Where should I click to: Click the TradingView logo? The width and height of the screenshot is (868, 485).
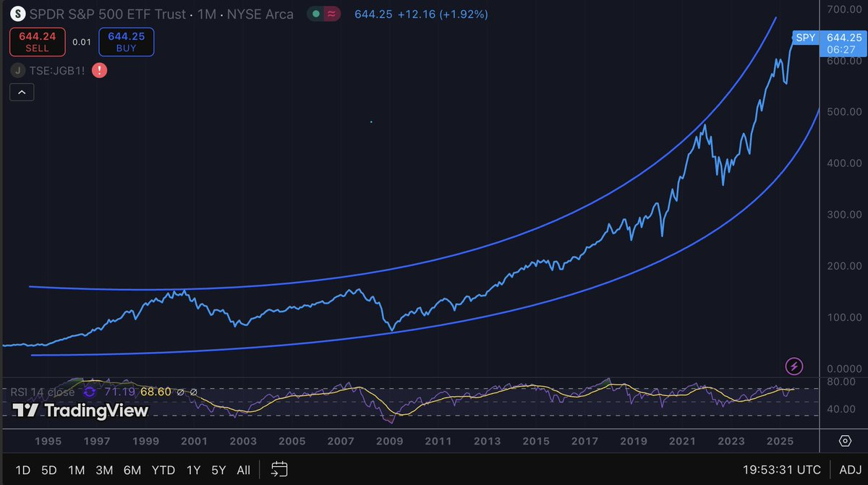pos(80,411)
